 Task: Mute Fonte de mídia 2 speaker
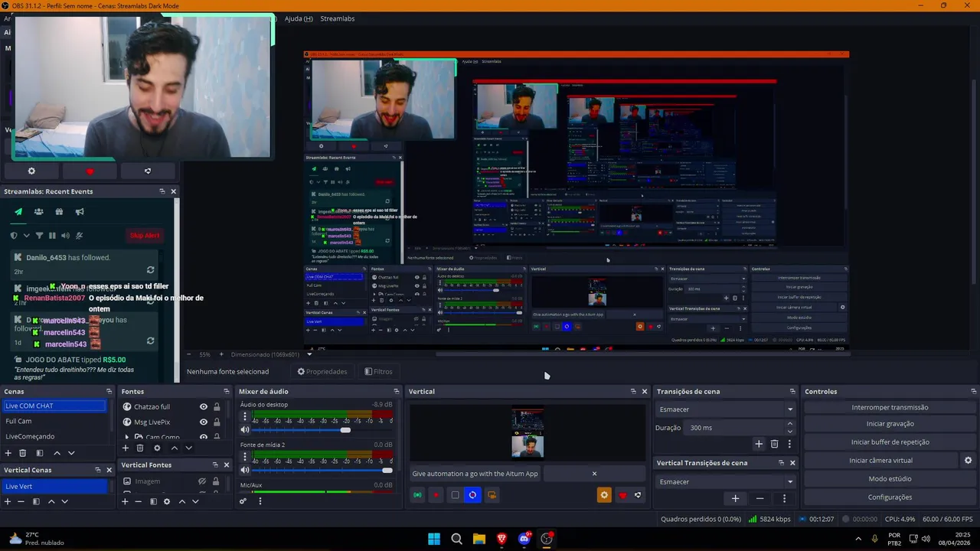click(245, 470)
